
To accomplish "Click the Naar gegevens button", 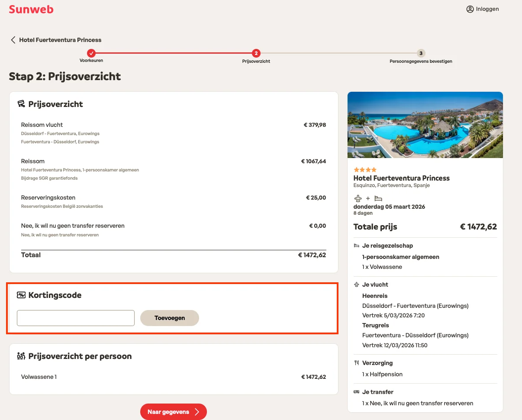I will click(173, 412).
